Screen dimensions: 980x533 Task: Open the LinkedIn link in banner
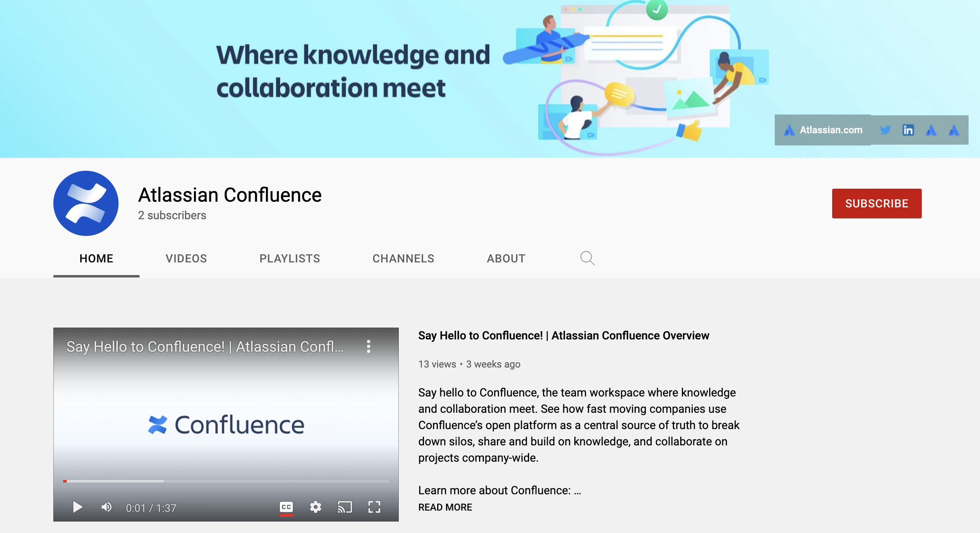point(908,130)
